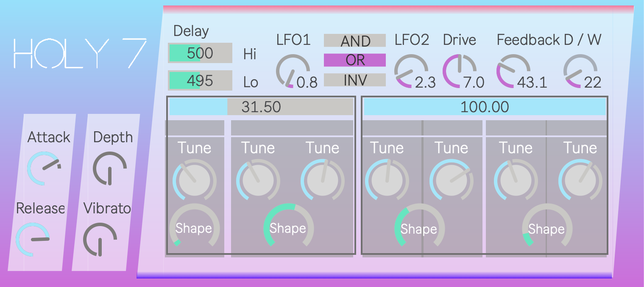Screen dimensions: 644x287
Task: Click the first Tune knob under the 100.00 slider
Action: point(387,180)
